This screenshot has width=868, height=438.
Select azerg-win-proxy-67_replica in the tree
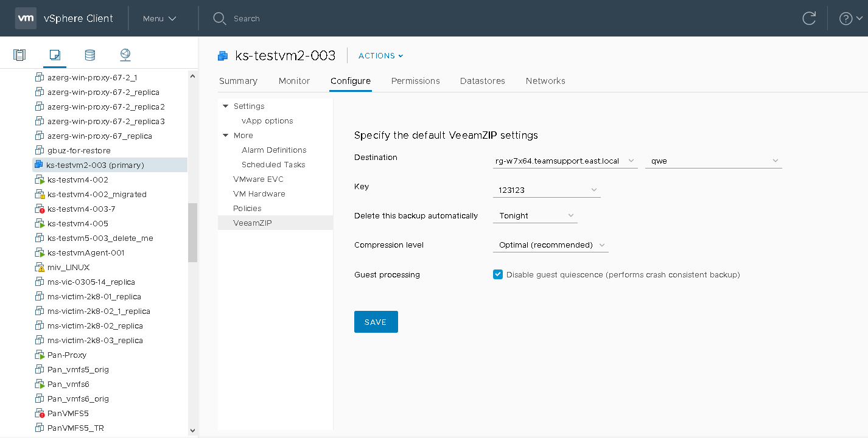pyautogui.click(x=100, y=136)
